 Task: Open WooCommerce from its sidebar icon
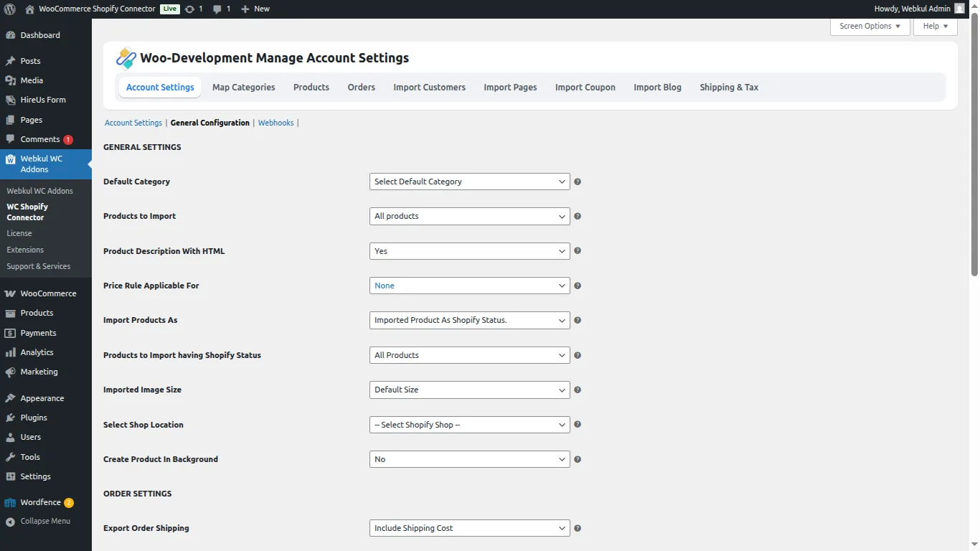pos(11,293)
